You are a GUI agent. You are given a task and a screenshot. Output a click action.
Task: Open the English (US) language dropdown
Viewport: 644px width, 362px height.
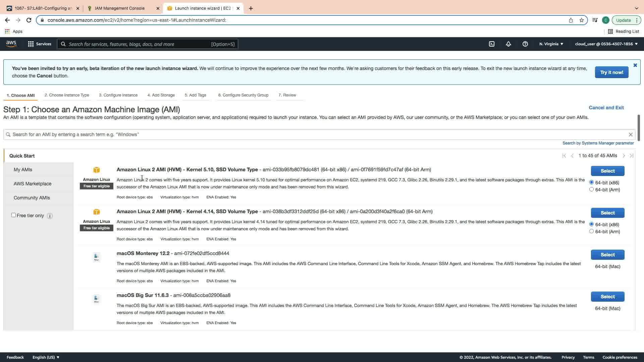click(x=46, y=357)
